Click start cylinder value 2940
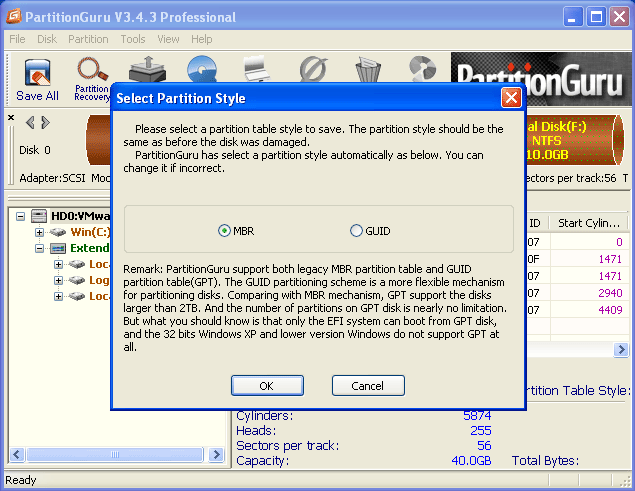 [x=610, y=293]
